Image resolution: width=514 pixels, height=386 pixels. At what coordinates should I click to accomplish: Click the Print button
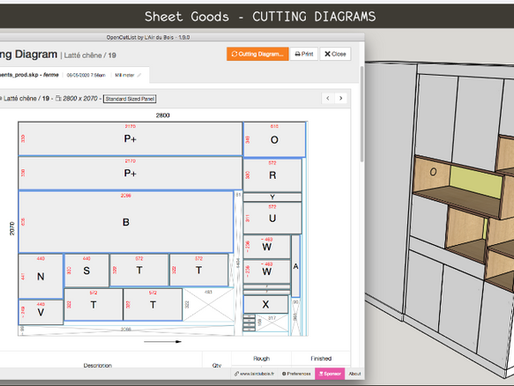tap(304, 54)
